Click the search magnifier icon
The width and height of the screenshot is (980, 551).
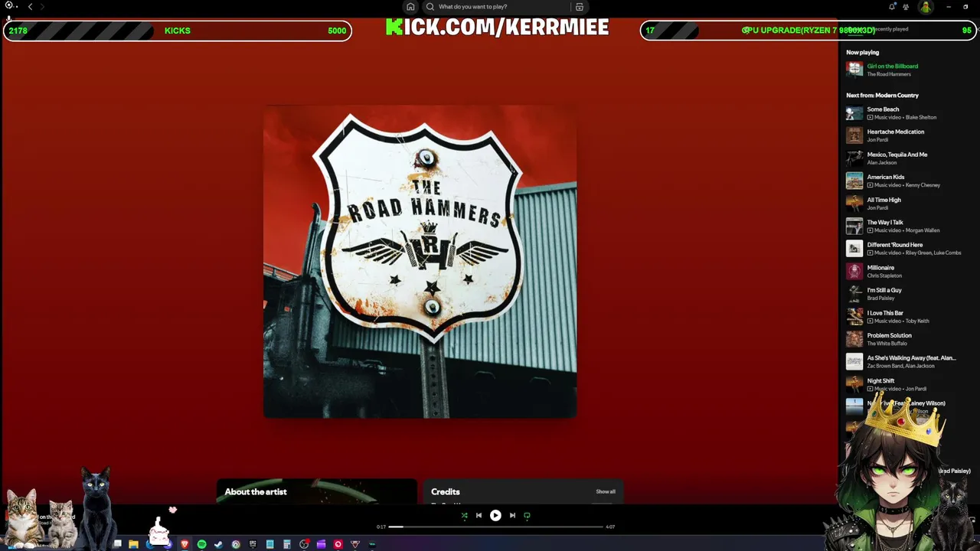click(x=430, y=7)
